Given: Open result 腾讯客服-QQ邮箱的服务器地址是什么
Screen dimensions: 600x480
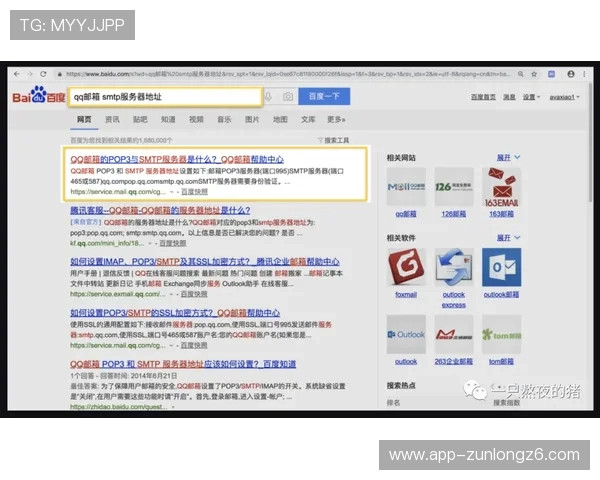Looking at the screenshot, I should coord(160,210).
